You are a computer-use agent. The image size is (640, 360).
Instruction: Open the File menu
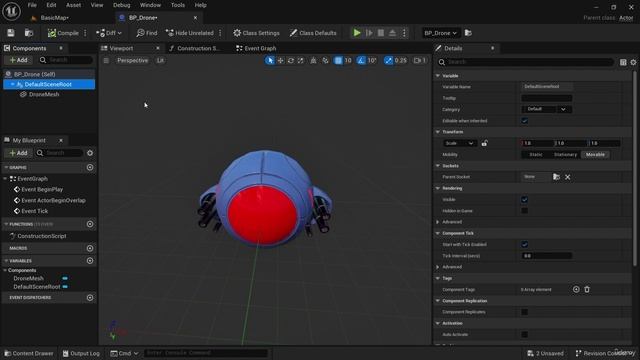[32, 5]
